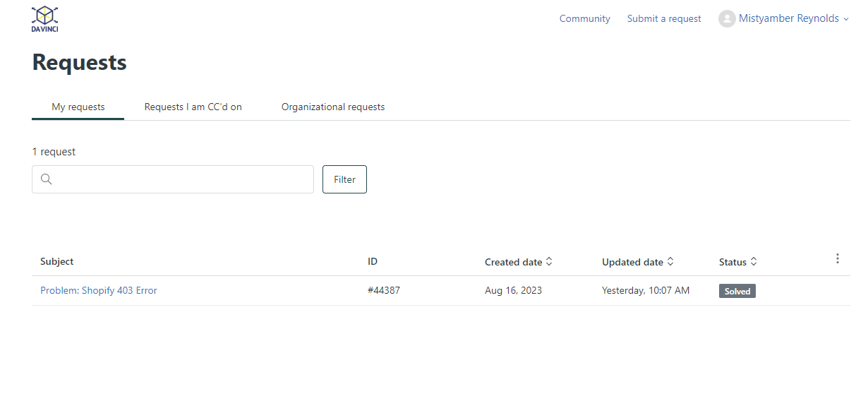Open Organizational requests tab

pos(333,107)
